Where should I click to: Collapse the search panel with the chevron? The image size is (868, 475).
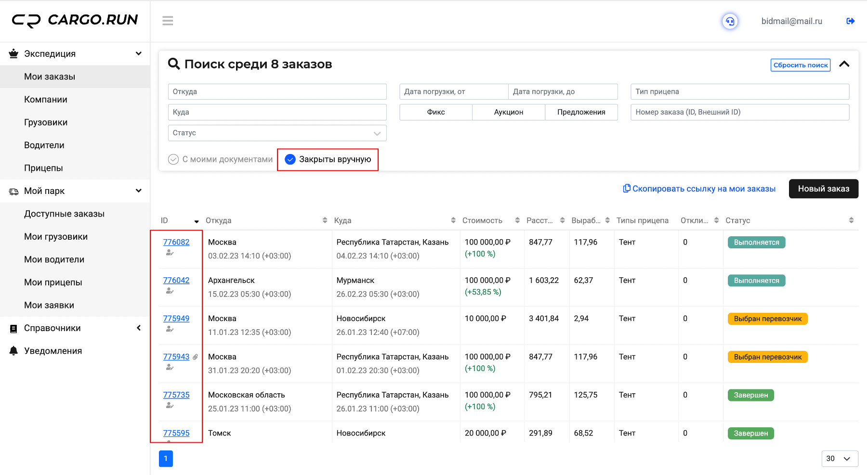click(844, 64)
